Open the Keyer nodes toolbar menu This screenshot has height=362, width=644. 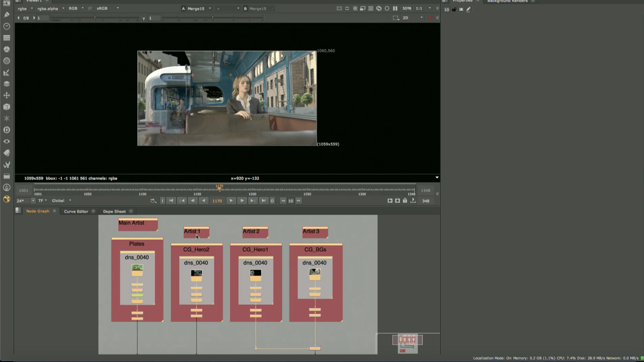[7, 72]
